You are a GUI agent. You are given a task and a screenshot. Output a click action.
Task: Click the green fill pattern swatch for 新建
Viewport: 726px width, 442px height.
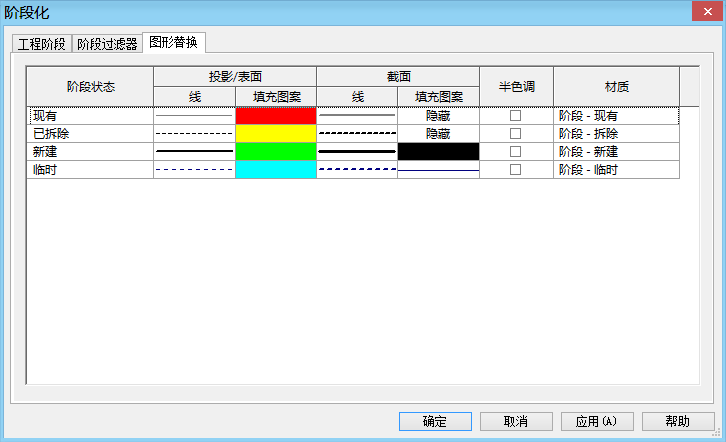(x=276, y=151)
